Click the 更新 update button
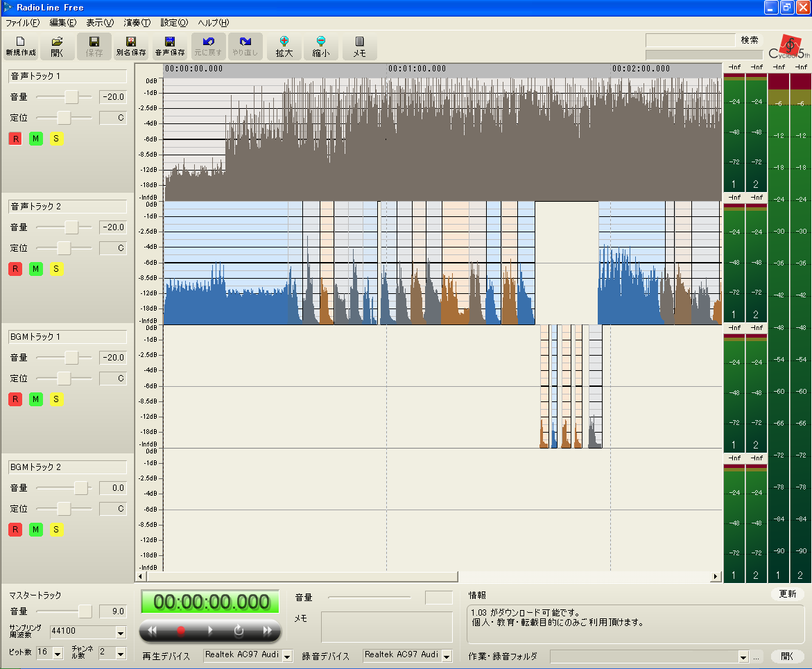 [787, 594]
